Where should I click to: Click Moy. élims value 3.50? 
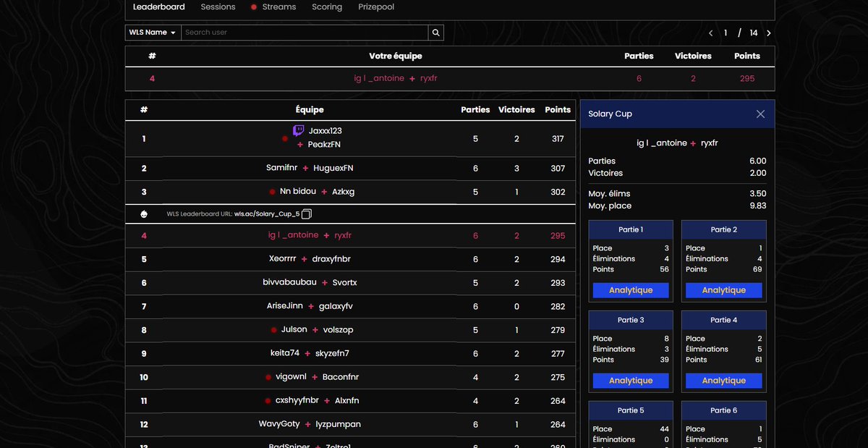(x=757, y=194)
